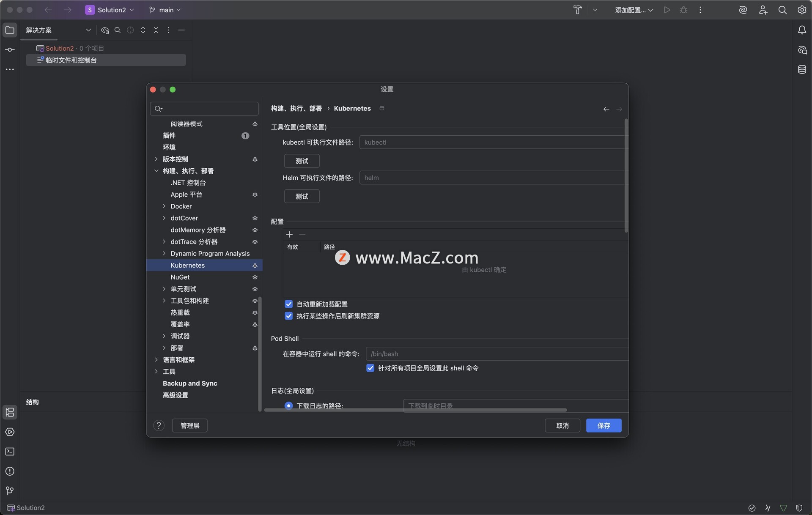Image resolution: width=812 pixels, height=515 pixels.
Task: Expand Dynamic Program Analysis node
Action: (164, 253)
